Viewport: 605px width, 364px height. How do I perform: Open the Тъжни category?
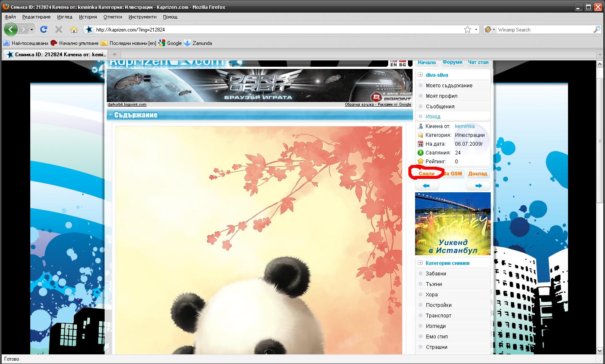point(434,284)
